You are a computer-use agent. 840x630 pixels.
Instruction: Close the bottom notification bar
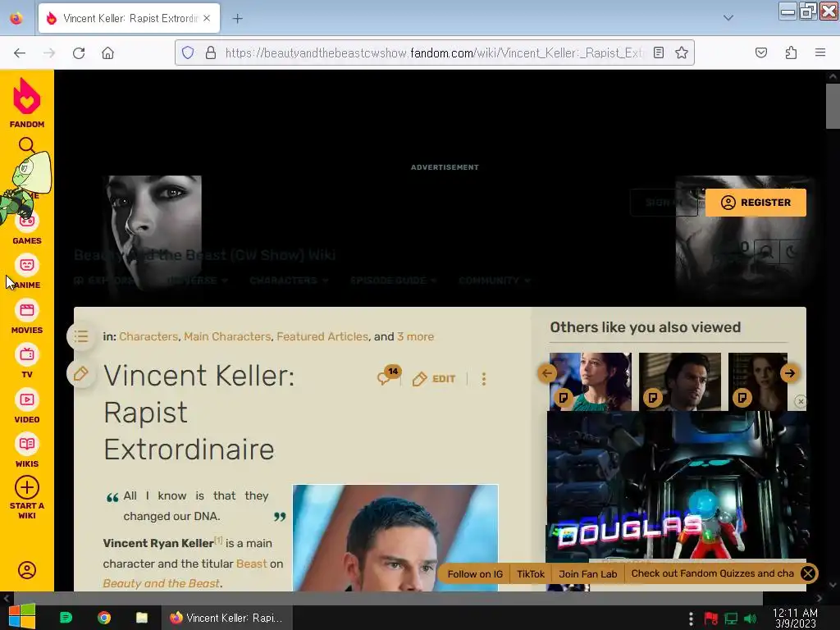tap(808, 573)
